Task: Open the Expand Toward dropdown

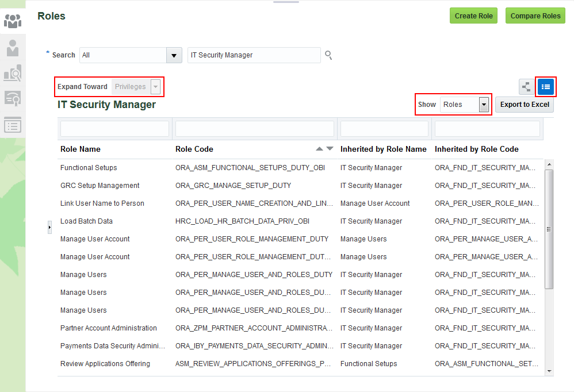Action: [155, 87]
